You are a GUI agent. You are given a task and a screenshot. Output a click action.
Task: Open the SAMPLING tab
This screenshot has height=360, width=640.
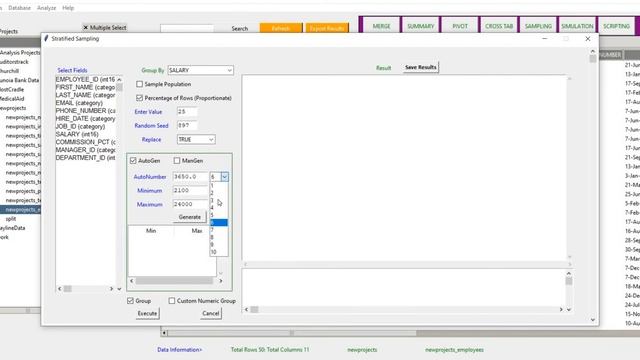point(538,26)
